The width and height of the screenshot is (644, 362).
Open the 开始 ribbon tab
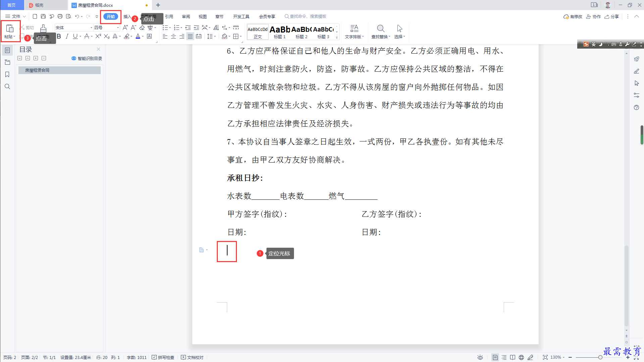pos(111,16)
